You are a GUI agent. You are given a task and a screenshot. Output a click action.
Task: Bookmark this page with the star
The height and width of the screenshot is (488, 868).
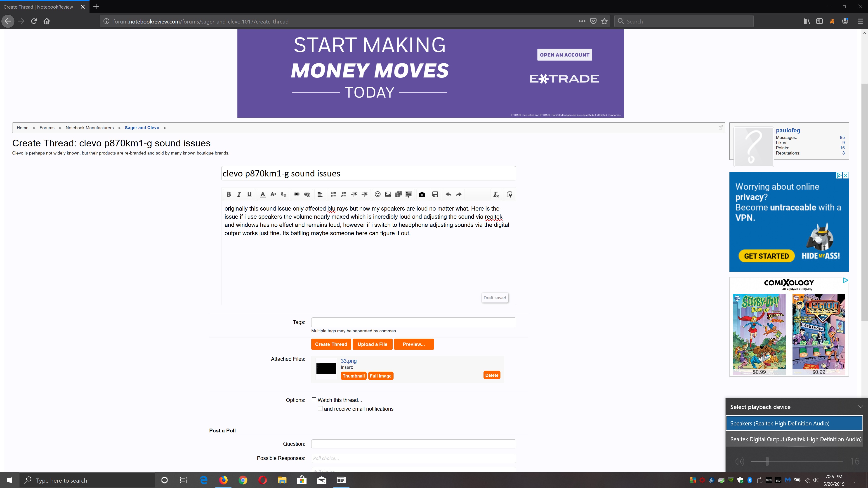point(604,21)
